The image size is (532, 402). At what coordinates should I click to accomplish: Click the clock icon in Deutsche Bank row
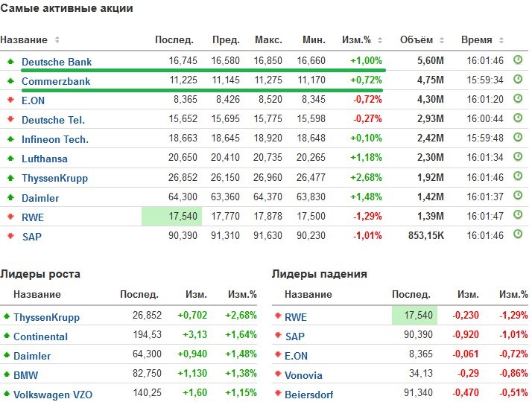pyautogui.click(x=519, y=60)
